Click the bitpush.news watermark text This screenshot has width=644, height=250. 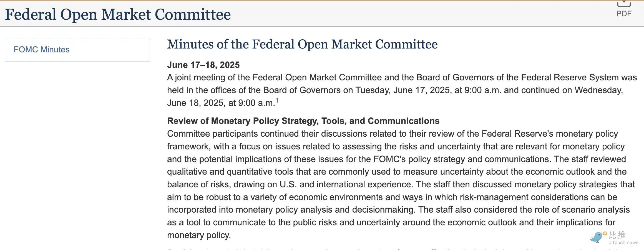[x=623, y=243]
